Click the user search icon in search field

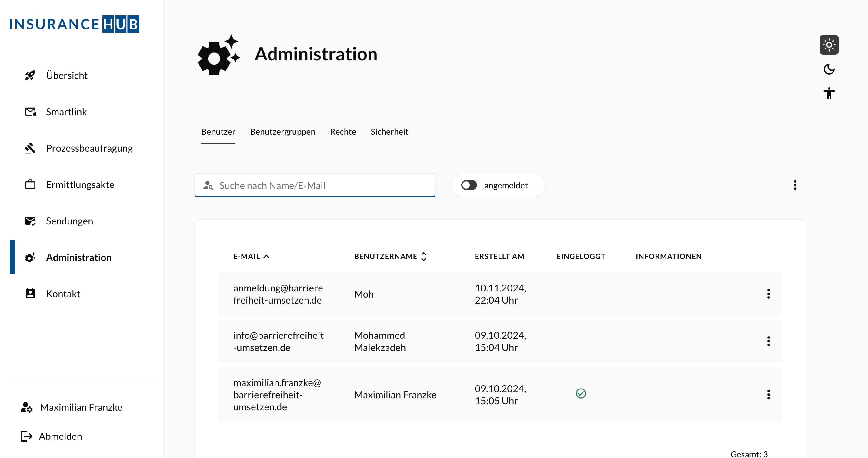click(208, 185)
